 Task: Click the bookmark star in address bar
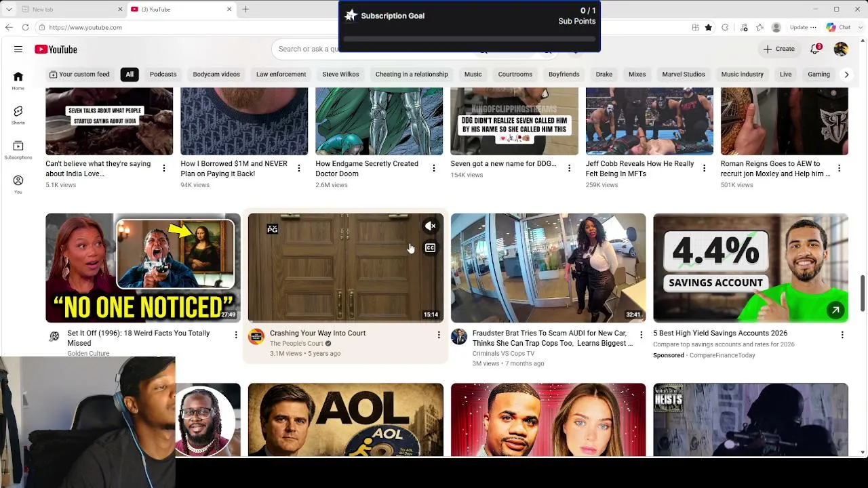709,27
